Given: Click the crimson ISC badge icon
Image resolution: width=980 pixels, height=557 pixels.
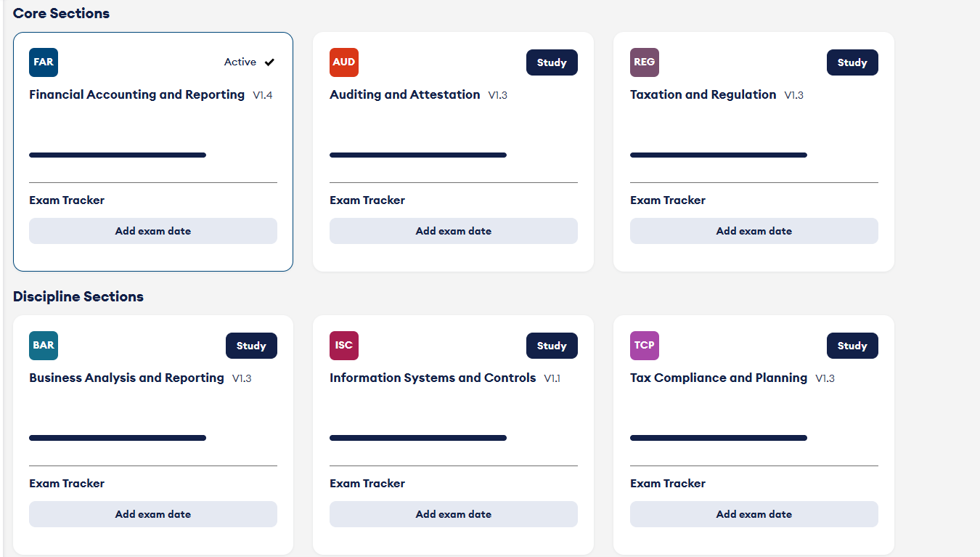Looking at the screenshot, I should point(344,346).
